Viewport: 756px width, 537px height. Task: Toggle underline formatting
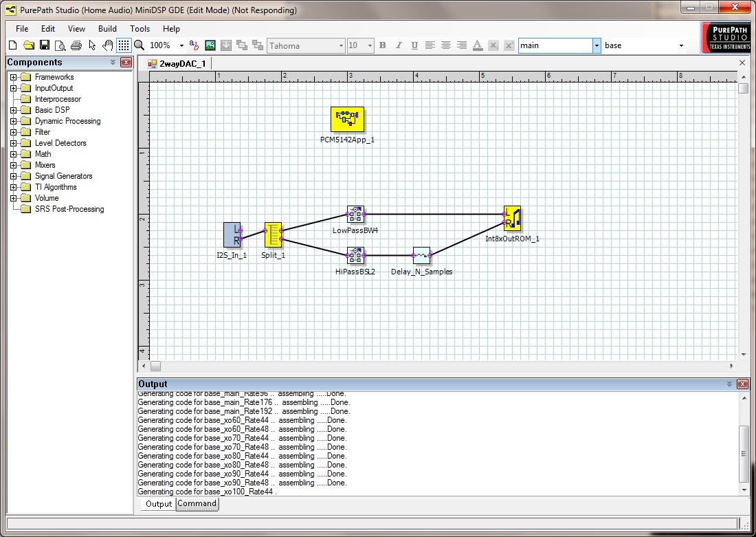pyautogui.click(x=414, y=45)
